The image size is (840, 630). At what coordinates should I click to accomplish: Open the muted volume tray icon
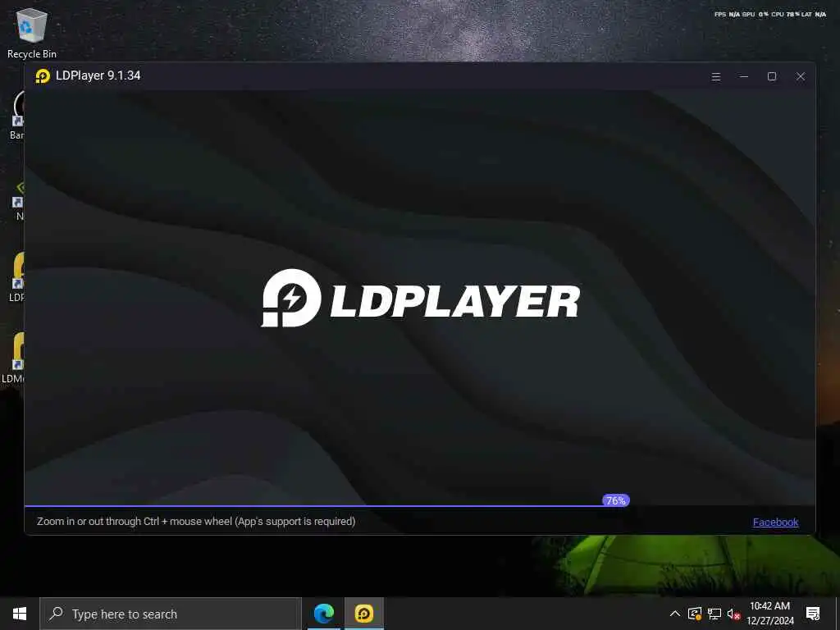tap(733, 614)
